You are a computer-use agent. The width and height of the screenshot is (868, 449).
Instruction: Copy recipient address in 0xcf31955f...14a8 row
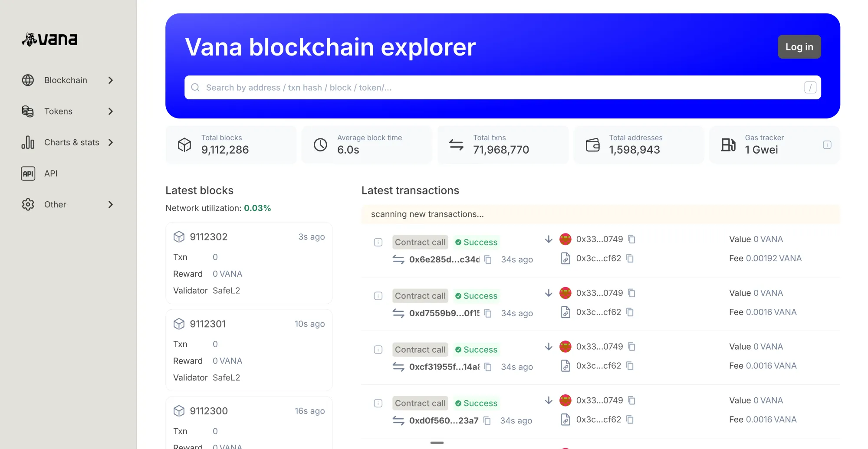coord(630,366)
